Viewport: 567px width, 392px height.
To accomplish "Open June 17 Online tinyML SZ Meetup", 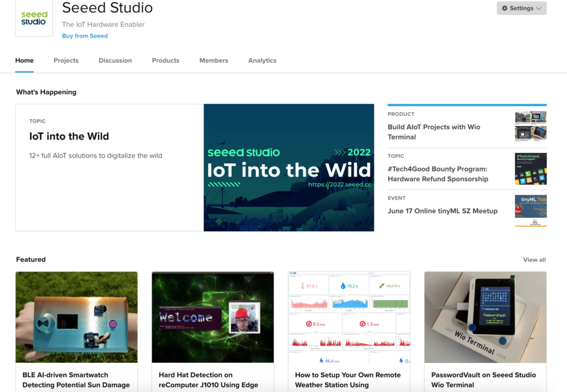I will (442, 211).
